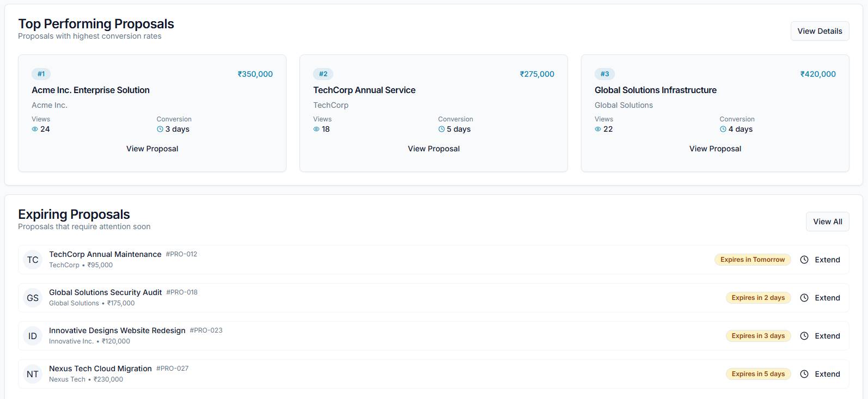Click the eye icon next to 24 views
868x399 pixels.
point(35,129)
